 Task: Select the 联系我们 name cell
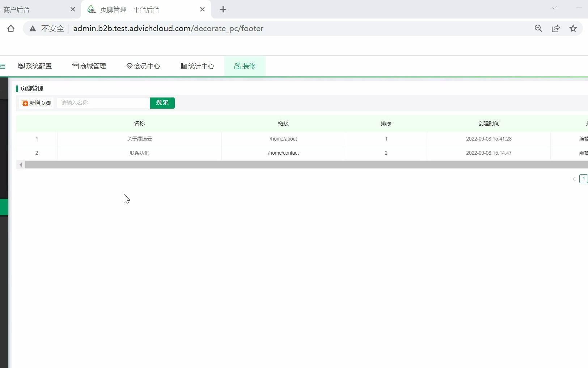(139, 153)
